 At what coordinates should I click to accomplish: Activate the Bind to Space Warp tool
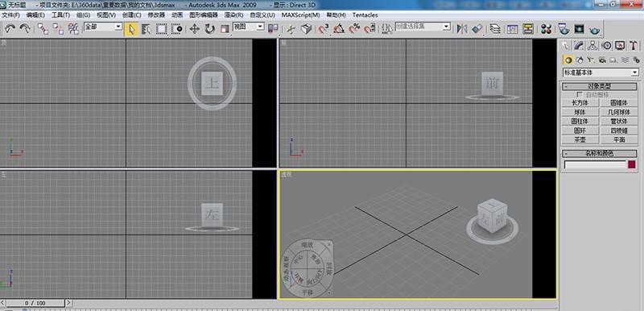[73, 29]
